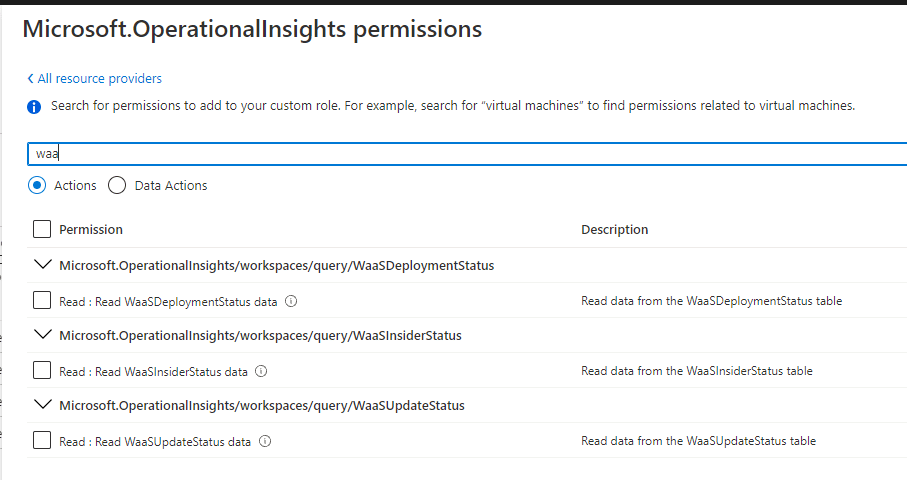This screenshot has height=480, width=907.
Task: Click Read WaaSDeploymentStatus data label
Action: pos(168,302)
